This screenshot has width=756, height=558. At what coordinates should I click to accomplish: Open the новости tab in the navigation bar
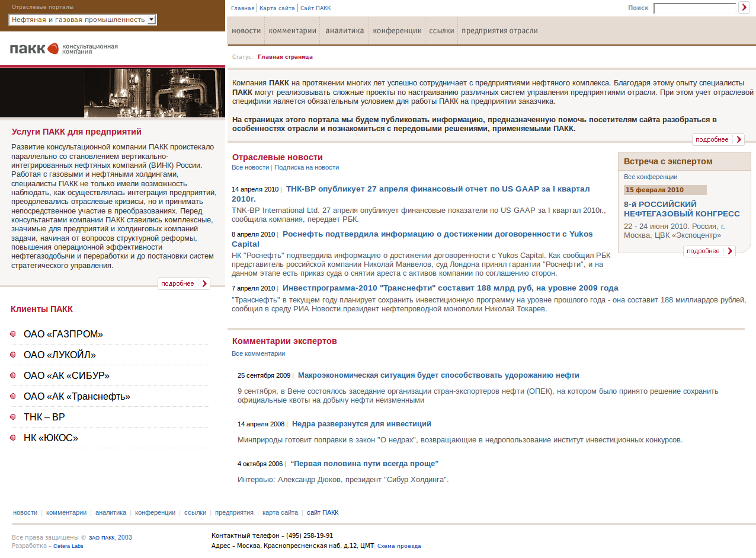click(x=246, y=31)
